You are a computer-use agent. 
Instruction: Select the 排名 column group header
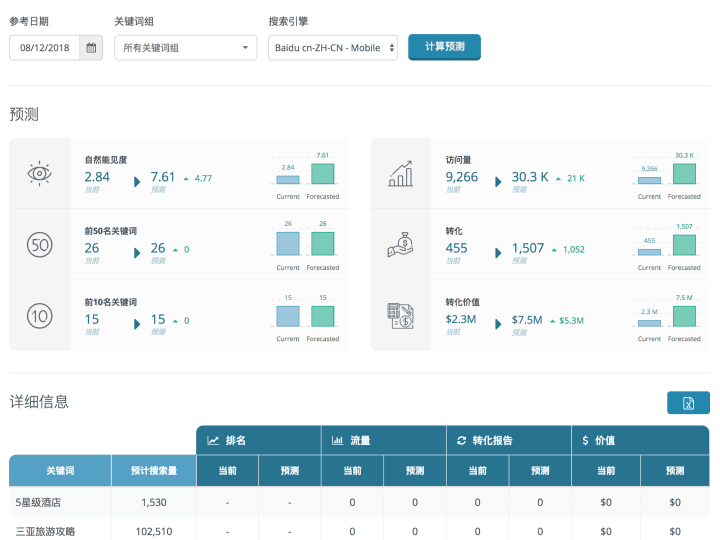coord(259,440)
